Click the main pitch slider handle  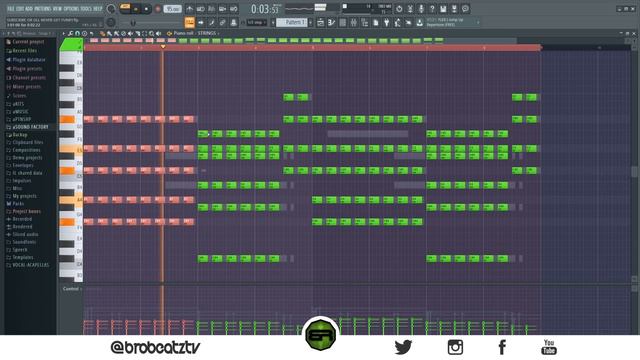(133, 23)
